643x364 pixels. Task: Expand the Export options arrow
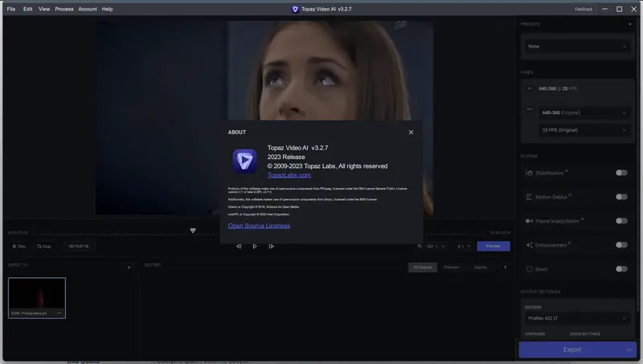(x=629, y=350)
